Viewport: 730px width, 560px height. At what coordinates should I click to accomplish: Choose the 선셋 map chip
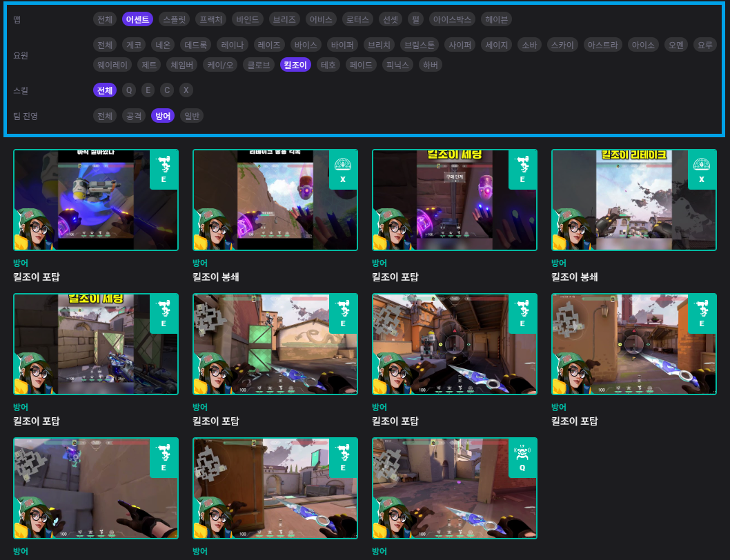pyautogui.click(x=390, y=19)
